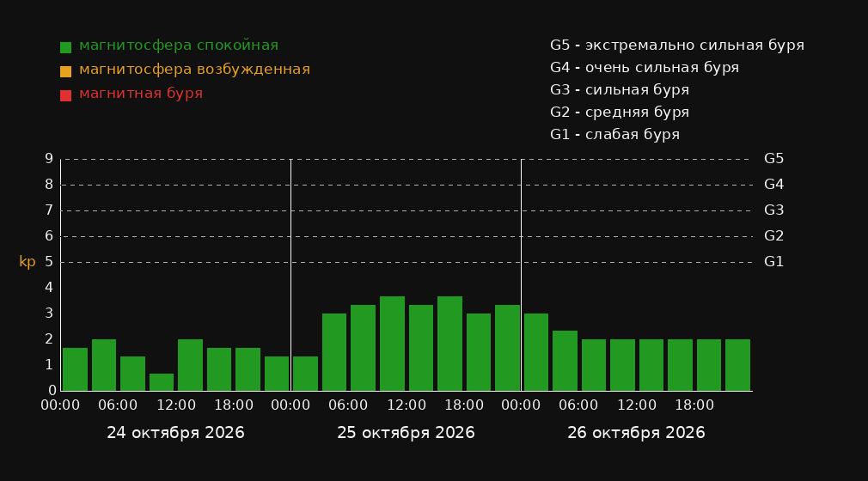
Task: Select the 'магнитосфера возбужденная' legend text
Action: click(195, 70)
